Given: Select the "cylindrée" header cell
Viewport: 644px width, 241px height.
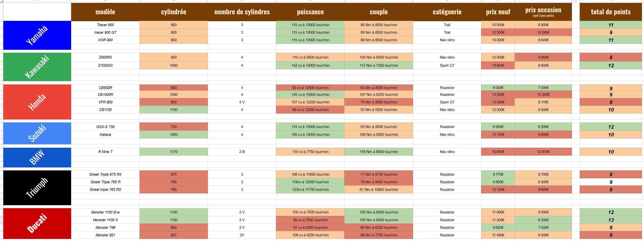Looking at the screenshot, I should click(173, 12).
